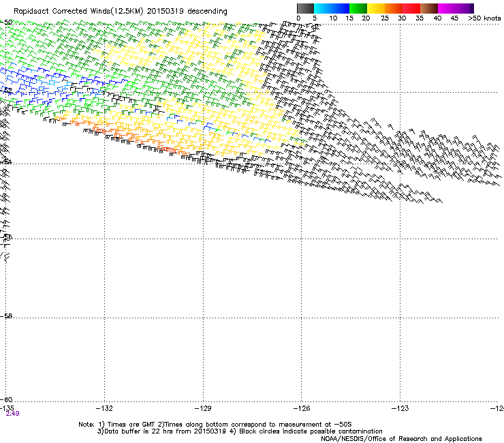The image size is (504, 443).
Task: Click the yellow 20-25 knots legend color
Action: (376, 8)
